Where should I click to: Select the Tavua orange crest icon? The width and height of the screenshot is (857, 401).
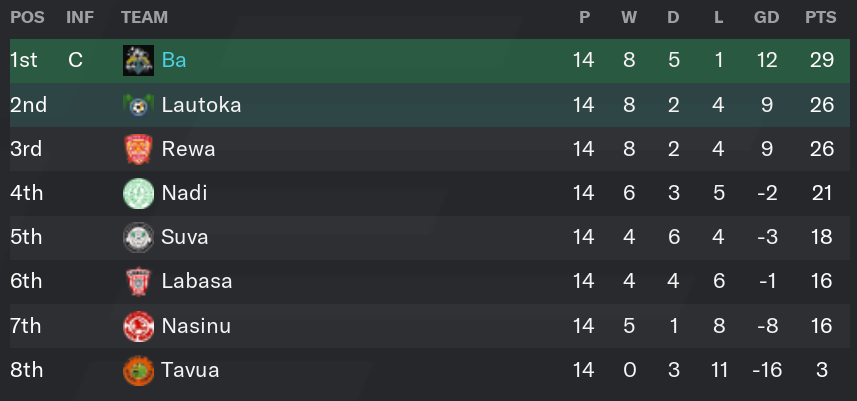pyautogui.click(x=138, y=370)
